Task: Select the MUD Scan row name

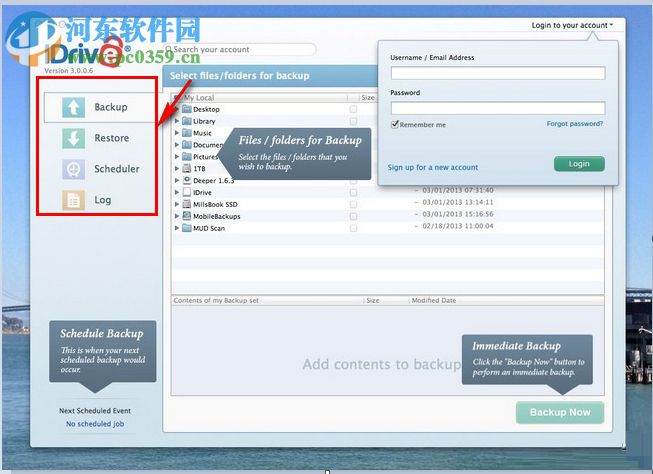Action: point(209,228)
